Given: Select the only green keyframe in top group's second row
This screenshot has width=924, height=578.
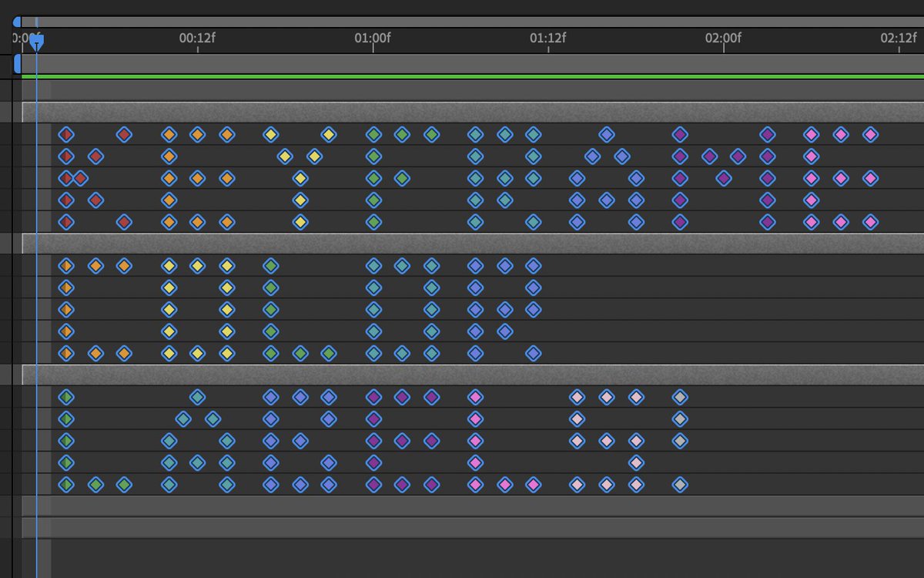Looking at the screenshot, I should 373,156.
